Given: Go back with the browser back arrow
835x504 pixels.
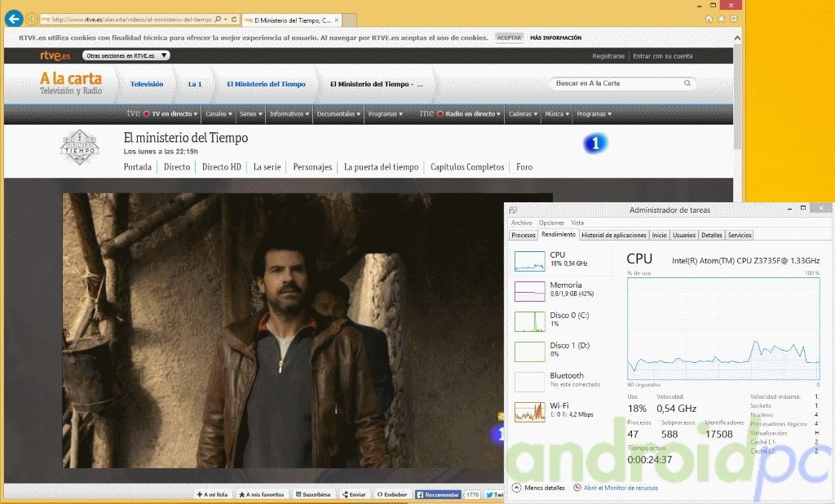Looking at the screenshot, I should coord(14,19).
